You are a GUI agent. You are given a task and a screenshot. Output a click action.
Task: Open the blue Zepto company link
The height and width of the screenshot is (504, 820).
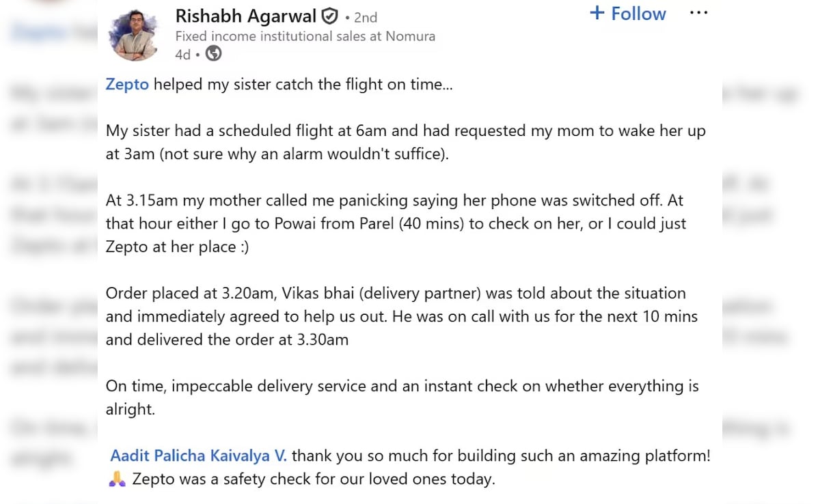click(x=127, y=85)
